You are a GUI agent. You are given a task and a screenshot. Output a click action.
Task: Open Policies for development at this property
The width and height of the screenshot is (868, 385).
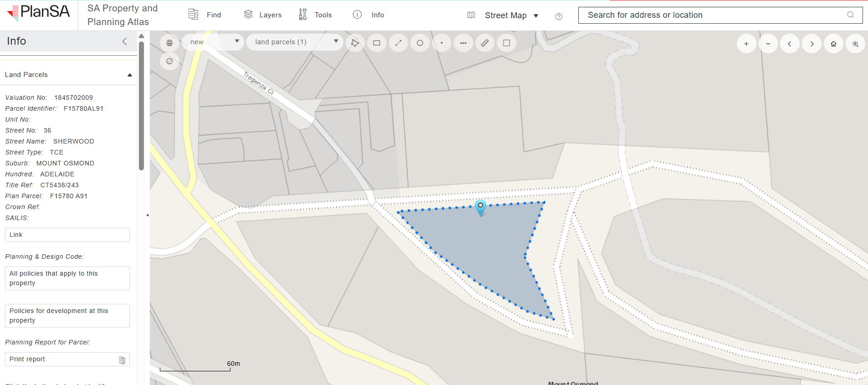pos(67,316)
